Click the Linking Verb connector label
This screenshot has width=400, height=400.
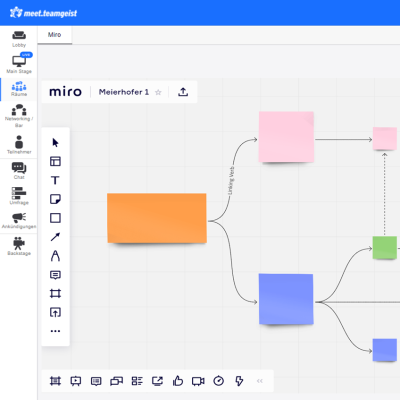[x=231, y=180]
